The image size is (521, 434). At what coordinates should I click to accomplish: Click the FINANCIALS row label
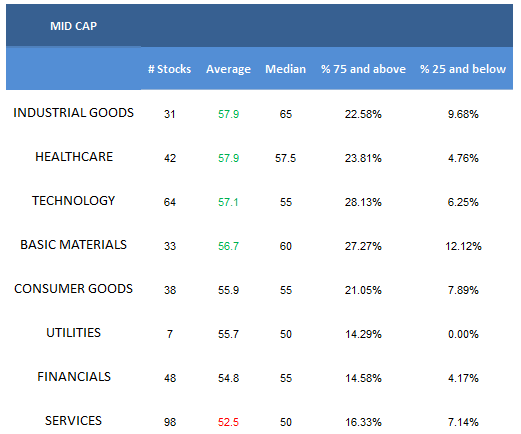point(74,377)
